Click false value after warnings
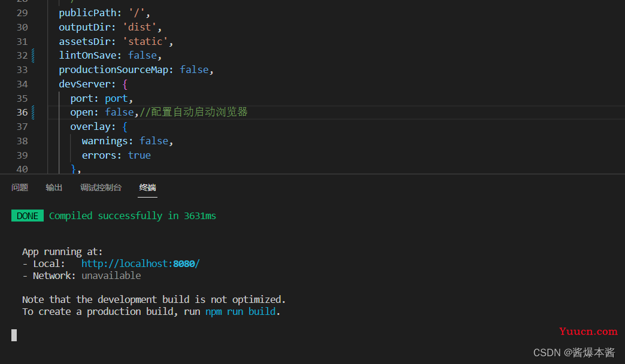This screenshot has height=364, width=625. point(154,141)
